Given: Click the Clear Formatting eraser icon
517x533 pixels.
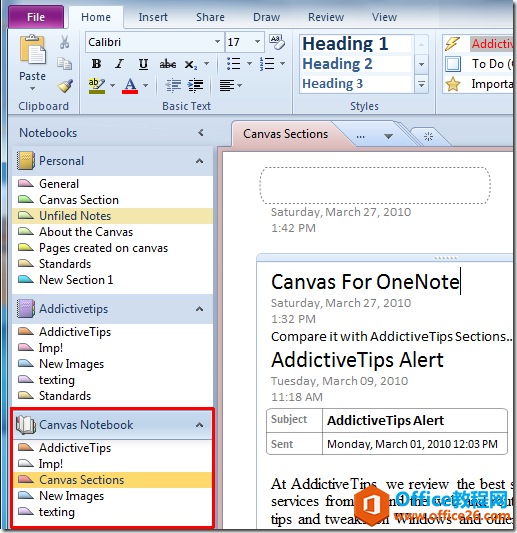Looking at the screenshot, I should [x=277, y=42].
